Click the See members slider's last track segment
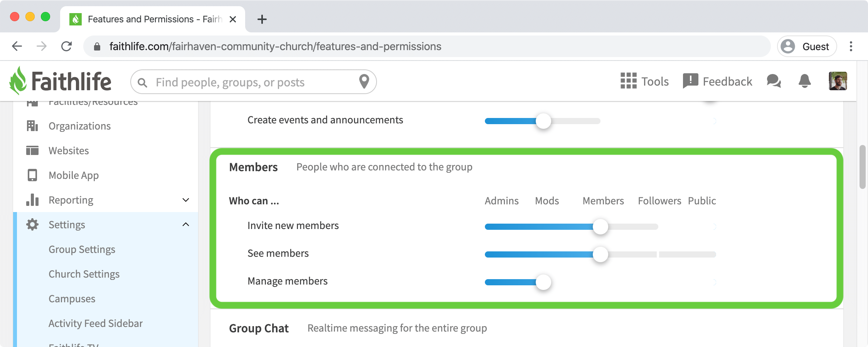This screenshot has height=347, width=868. pos(688,254)
